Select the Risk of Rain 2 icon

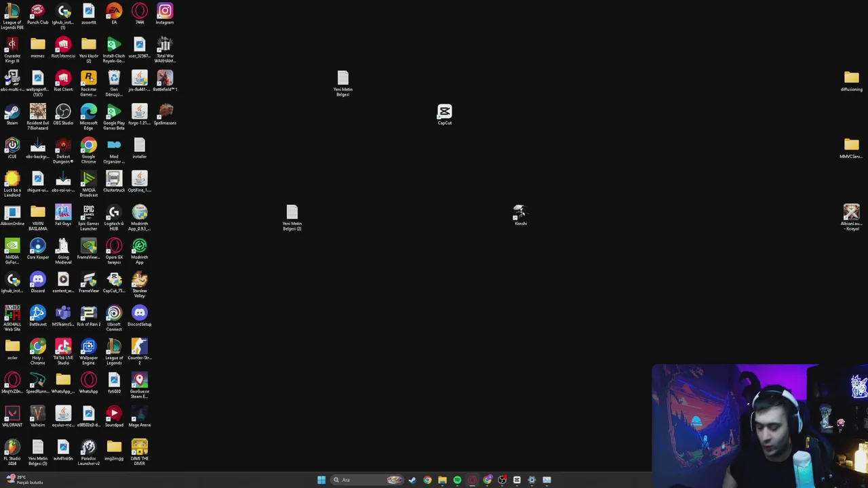click(x=89, y=316)
